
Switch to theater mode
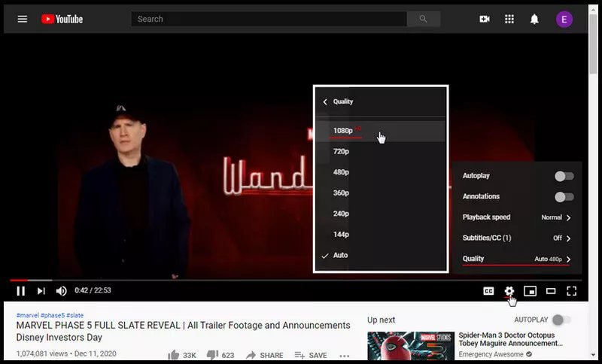(x=551, y=291)
